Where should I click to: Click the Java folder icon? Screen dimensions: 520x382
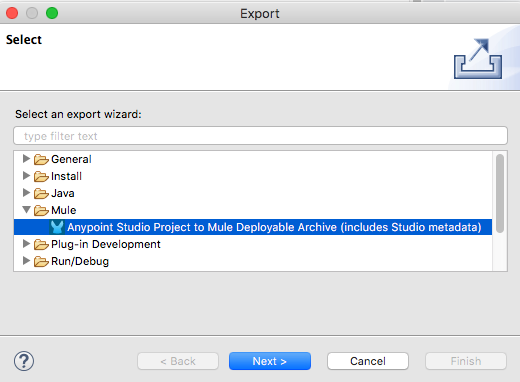(41, 193)
